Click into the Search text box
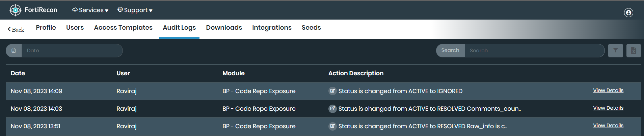Screen dimensions: 644x136 point(534,51)
